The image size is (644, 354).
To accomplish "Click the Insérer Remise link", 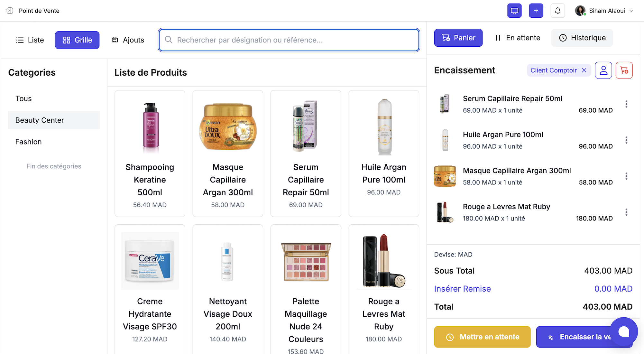I will click(462, 289).
